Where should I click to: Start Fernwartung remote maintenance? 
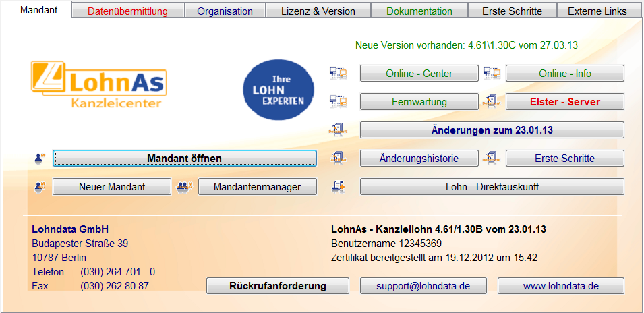pos(419,101)
